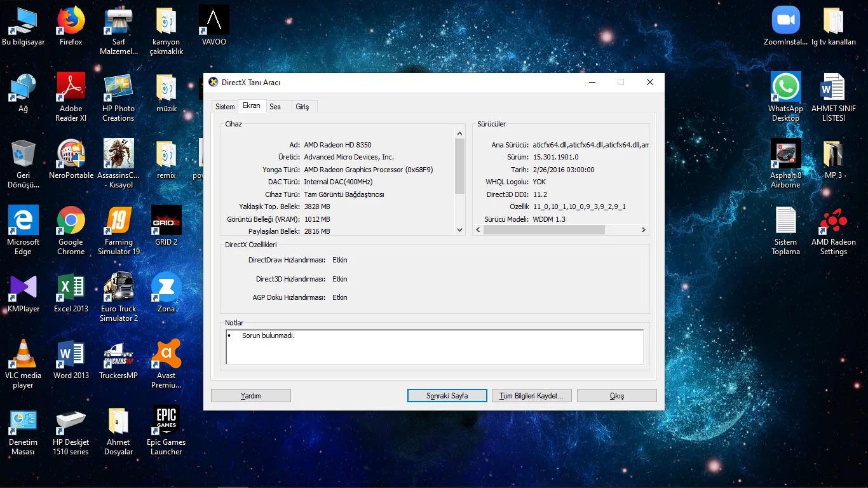Click the Yardım button
The image size is (868, 488).
[x=251, y=396]
